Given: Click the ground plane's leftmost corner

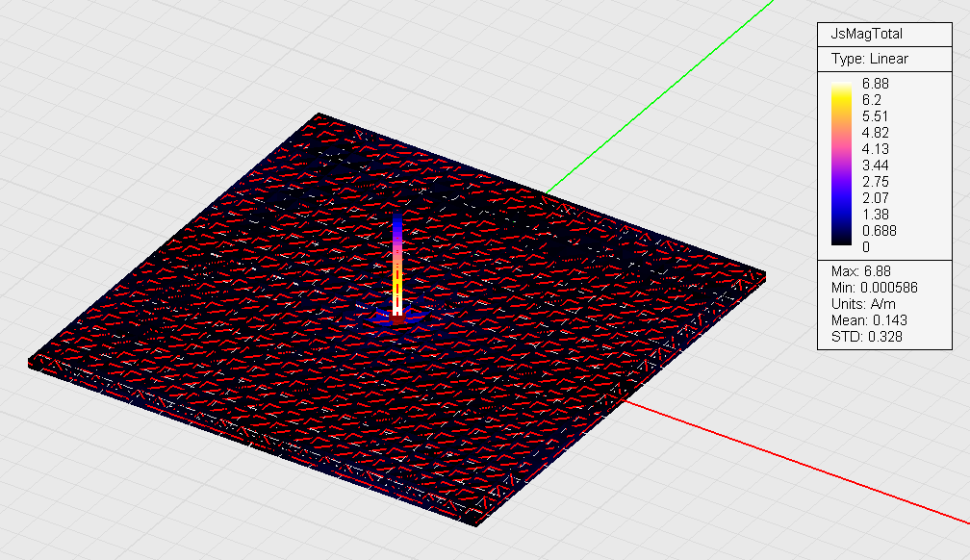Looking at the screenshot, I should click(x=31, y=362).
